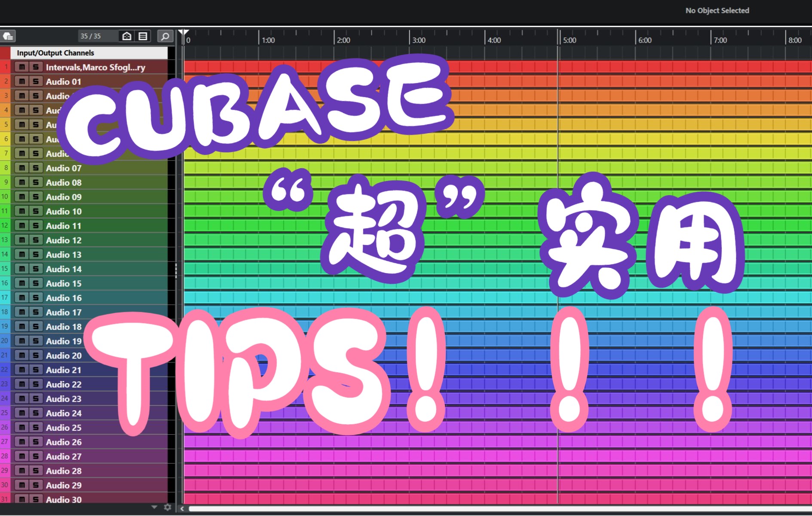Screen dimensions: 812x516
Task: Click the track visibility agents icon
Action: click(x=126, y=36)
